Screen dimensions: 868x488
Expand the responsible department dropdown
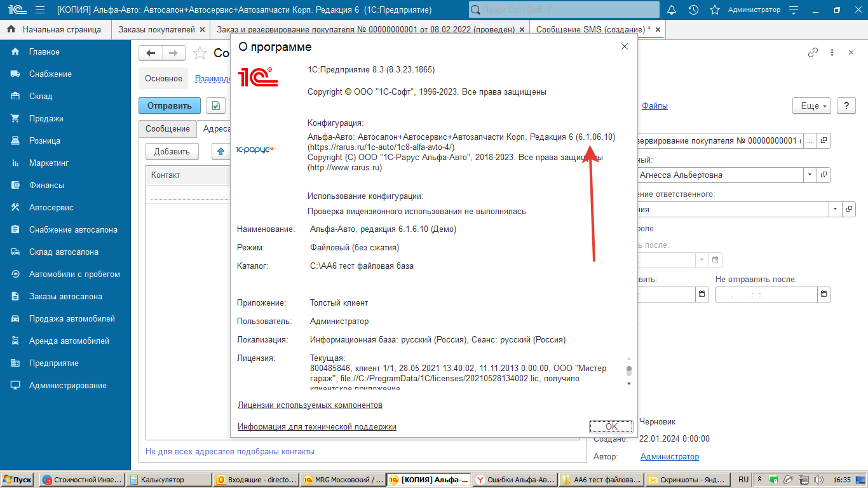[x=835, y=209]
